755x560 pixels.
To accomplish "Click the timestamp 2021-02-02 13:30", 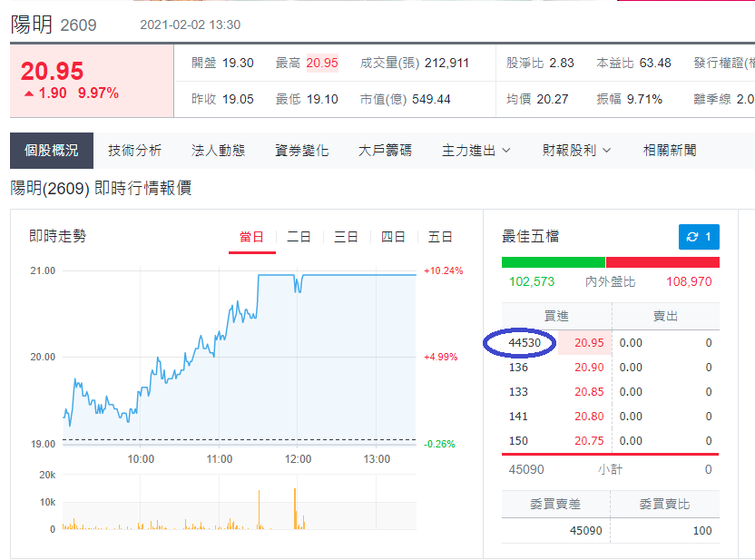I will click(x=191, y=25).
